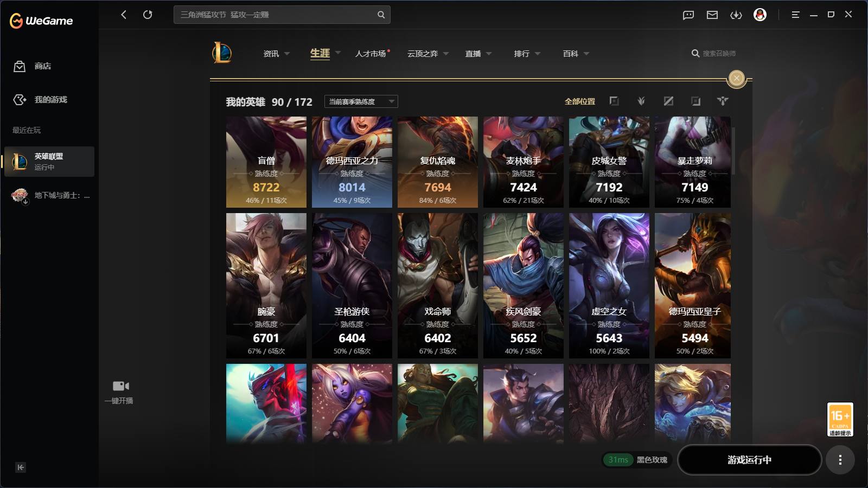Screen dimensions: 868x488
Task: Filter heroes by jungle icon
Action: tap(641, 101)
